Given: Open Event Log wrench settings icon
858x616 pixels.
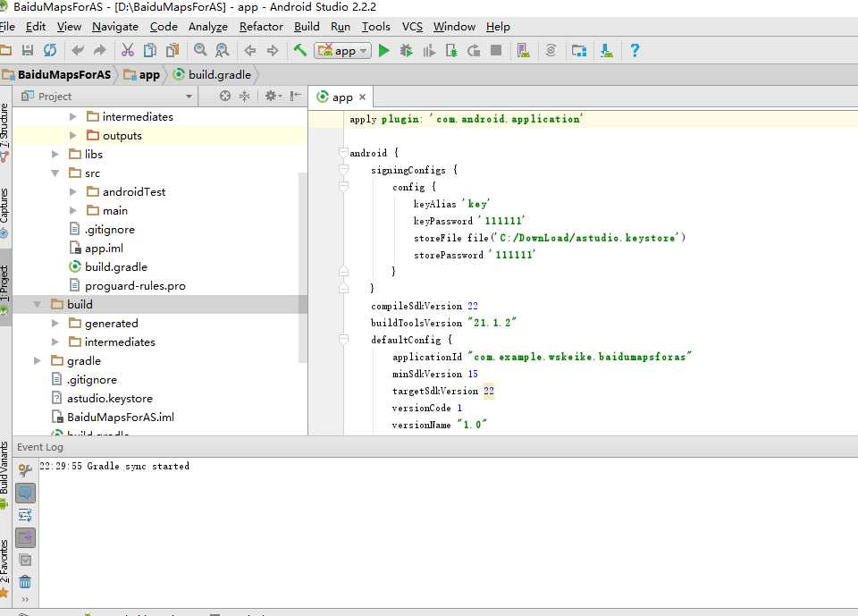Looking at the screenshot, I should [x=25, y=469].
